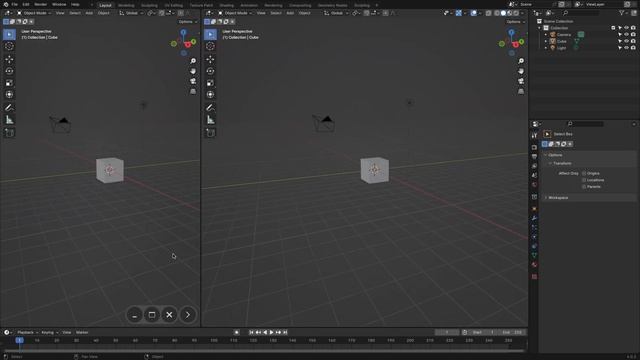This screenshot has width=640, height=360.
Task: Select the Scale tool in left viewport
Action: (9, 83)
